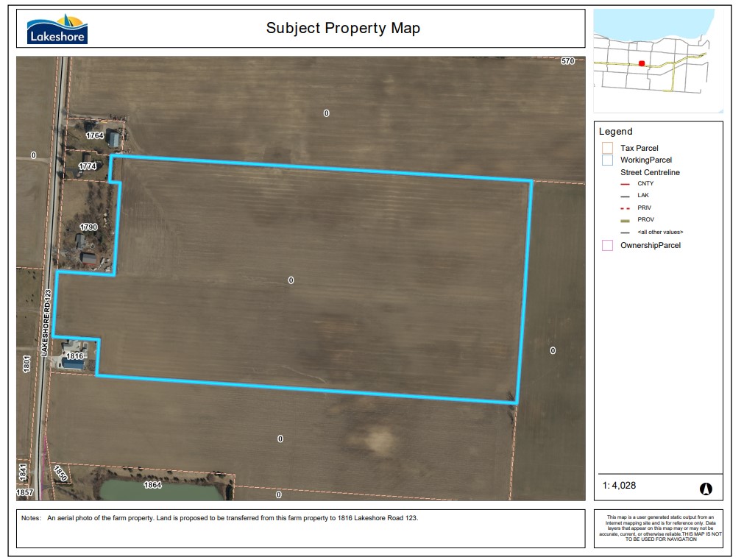Click the Subject Property Map title
744x560 pixels.
[343, 29]
